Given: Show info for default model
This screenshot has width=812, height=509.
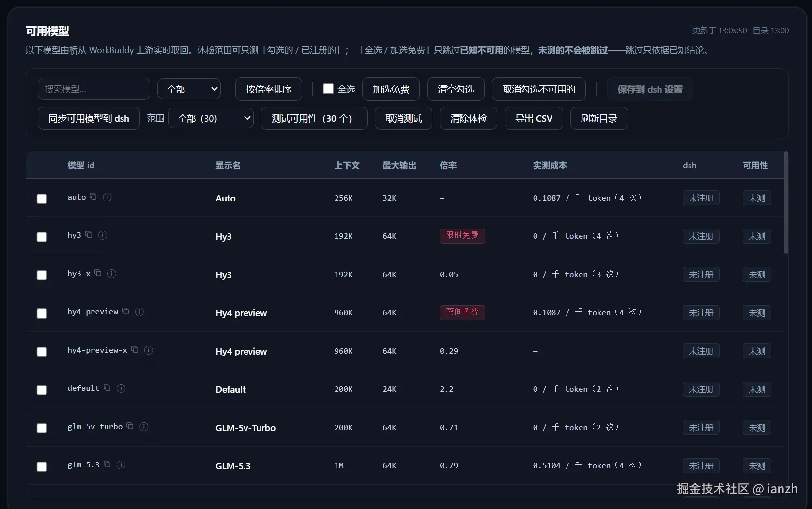Looking at the screenshot, I should 121,388.
